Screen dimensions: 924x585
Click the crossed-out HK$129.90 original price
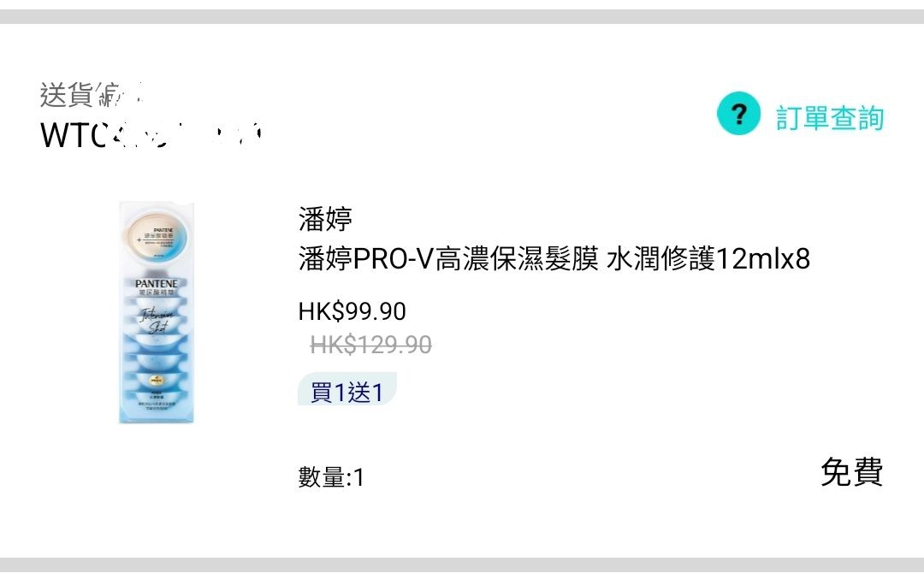(x=370, y=345)
